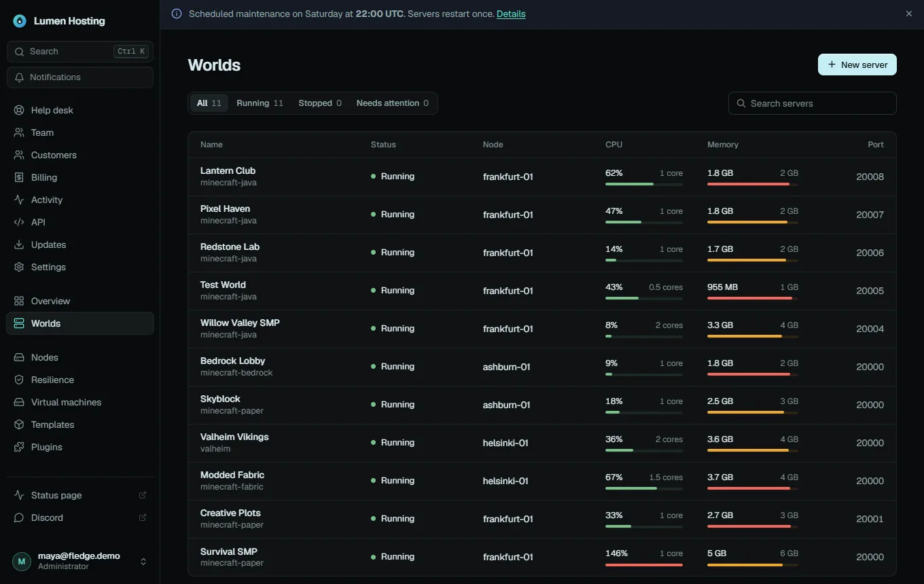Click the API code brackets icon
Screen dimensions: 924x584
pos(19,222)
